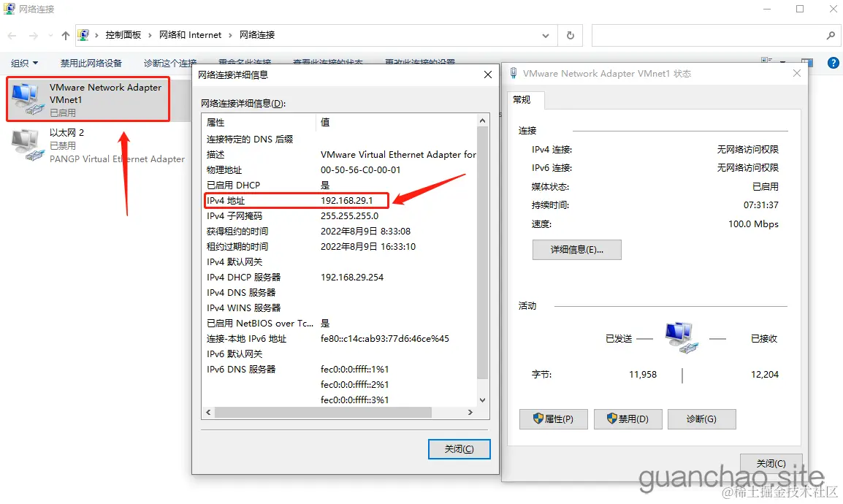This screenshot has height=504, width=843.
Task: Maximize the 网络连接 Explorer window
Action: (800, 9)
